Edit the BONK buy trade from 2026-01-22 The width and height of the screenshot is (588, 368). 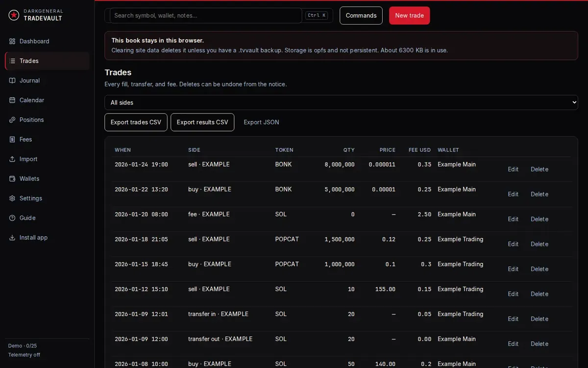tap(513, 194)
